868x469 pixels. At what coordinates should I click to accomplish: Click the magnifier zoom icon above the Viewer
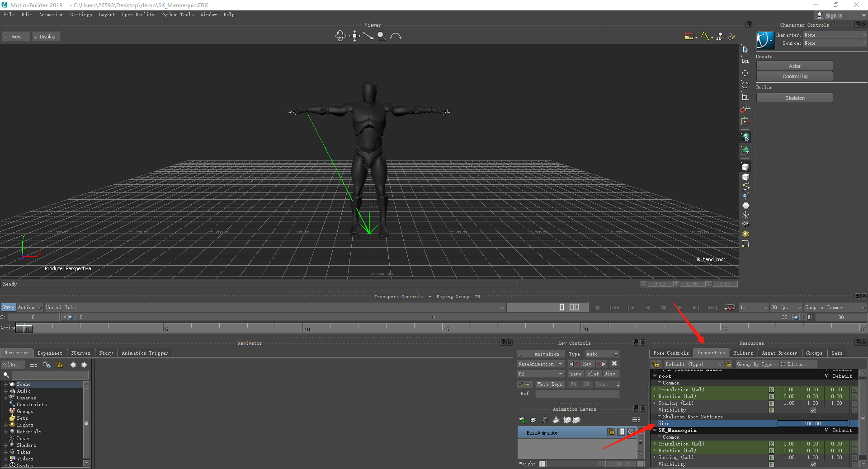point(382,36)
